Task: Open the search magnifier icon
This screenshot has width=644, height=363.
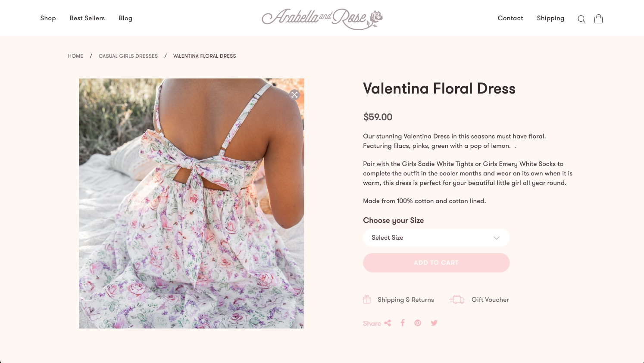Action: 581,19
